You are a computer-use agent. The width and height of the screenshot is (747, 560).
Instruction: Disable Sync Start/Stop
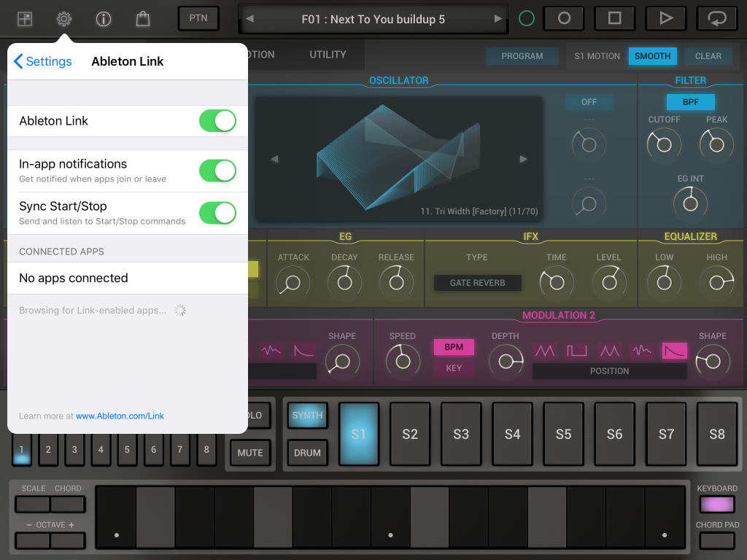[x=217, y=213]
